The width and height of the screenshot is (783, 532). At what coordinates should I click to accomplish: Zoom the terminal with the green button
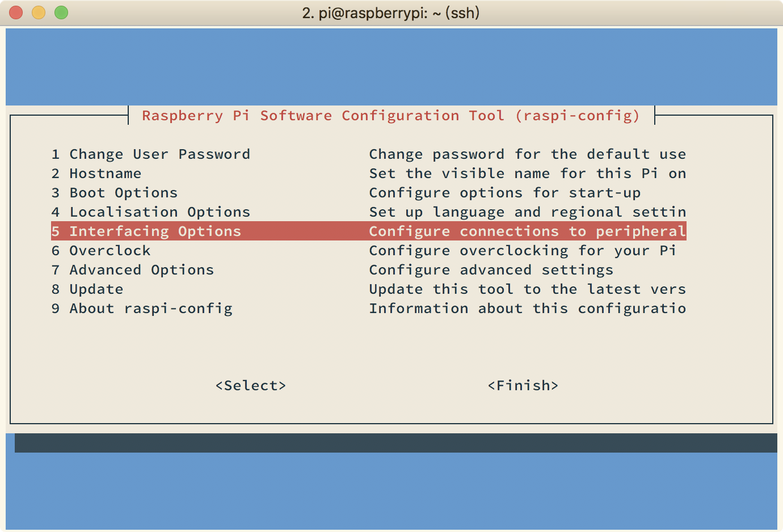click(x=61, y=12)
